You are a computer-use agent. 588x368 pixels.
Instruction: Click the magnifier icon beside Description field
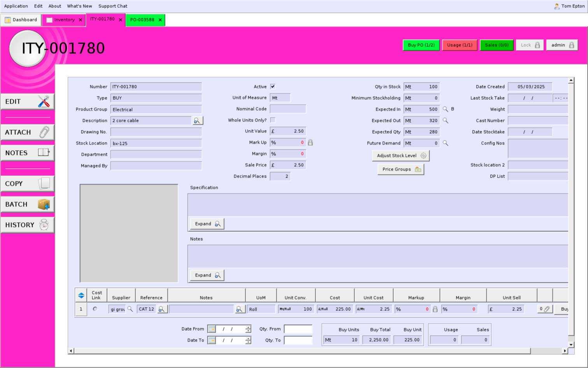tap(197, 121)
